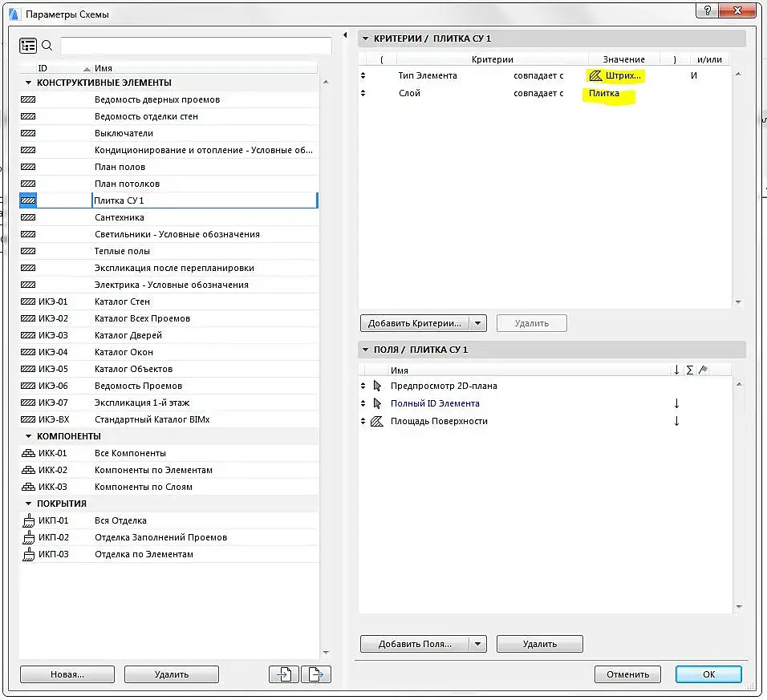Image resolution: width=767 pixels, height=700 pixels.
Task: Click Удалить button below fields list
Action: pyautogui.click(x=539, y=645)
